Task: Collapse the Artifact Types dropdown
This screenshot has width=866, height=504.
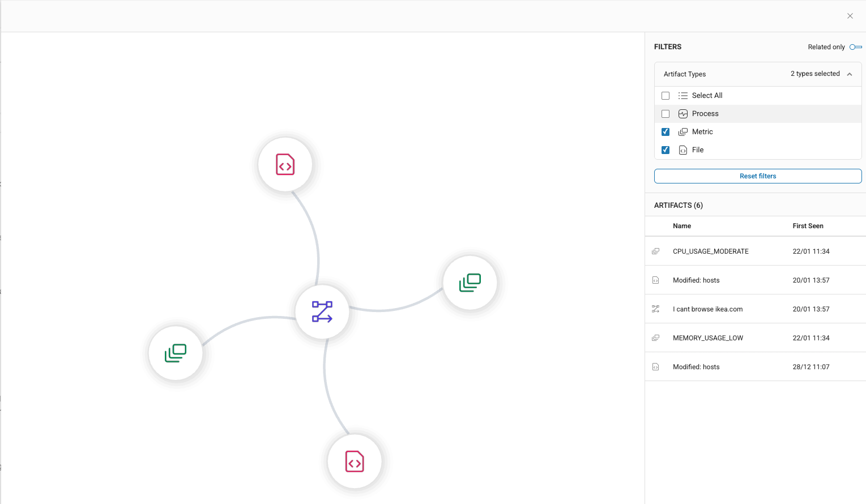Action: [849, 74]
